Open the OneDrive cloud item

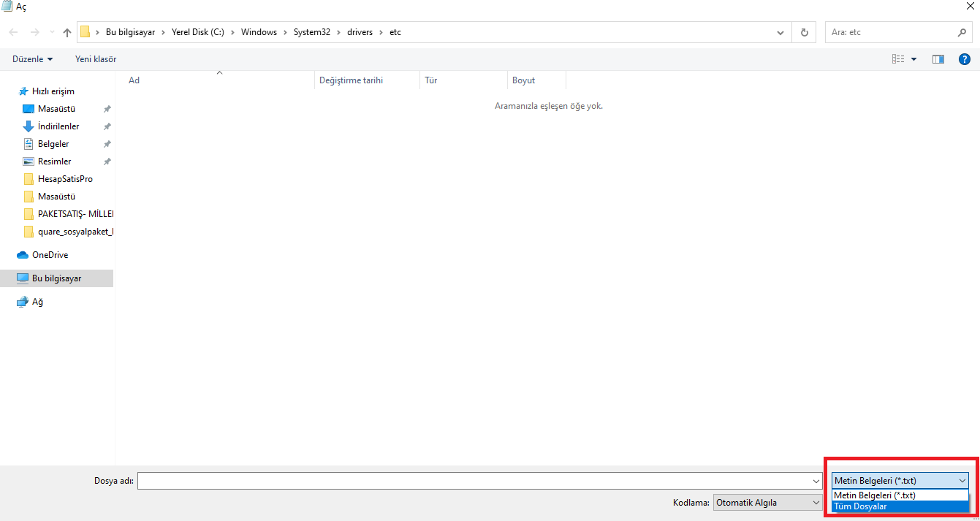pyautogui.click(x=49, y=255)
